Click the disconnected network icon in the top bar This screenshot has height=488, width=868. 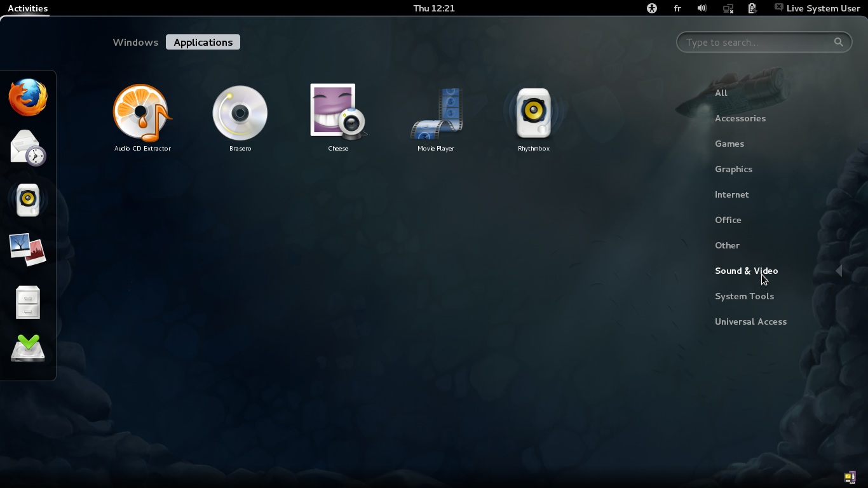[x=728, y=8]
